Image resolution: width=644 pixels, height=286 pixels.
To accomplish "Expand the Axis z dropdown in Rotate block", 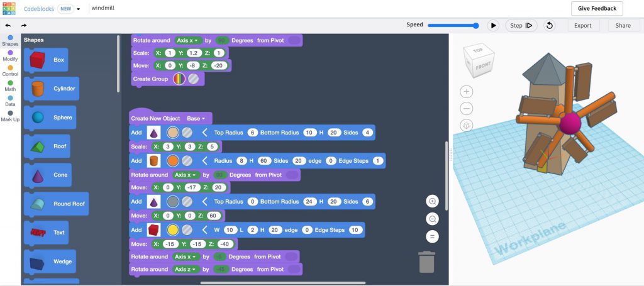I will pos(187,270).
